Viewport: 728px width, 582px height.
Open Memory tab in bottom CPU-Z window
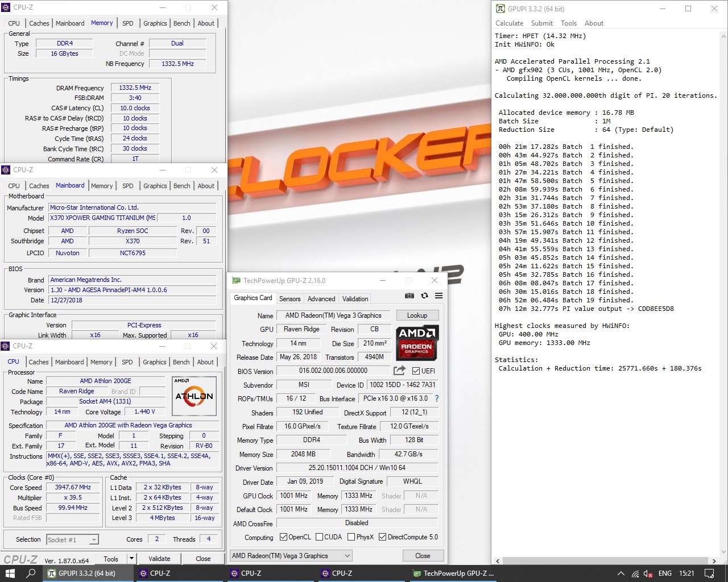click(101, 362)
